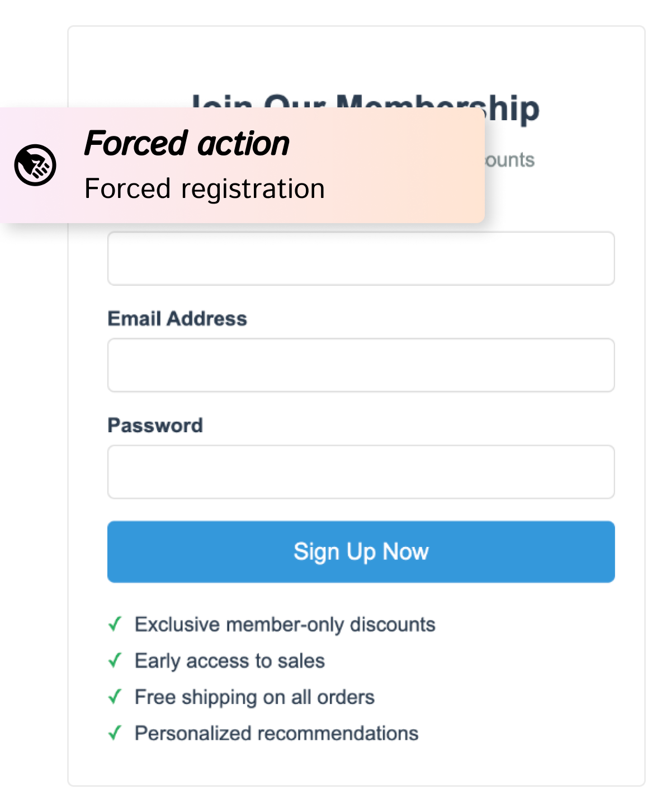Click the green checkmark beside Personalized recommendations
Screen dimensions: 671x812
coord(115,733)
